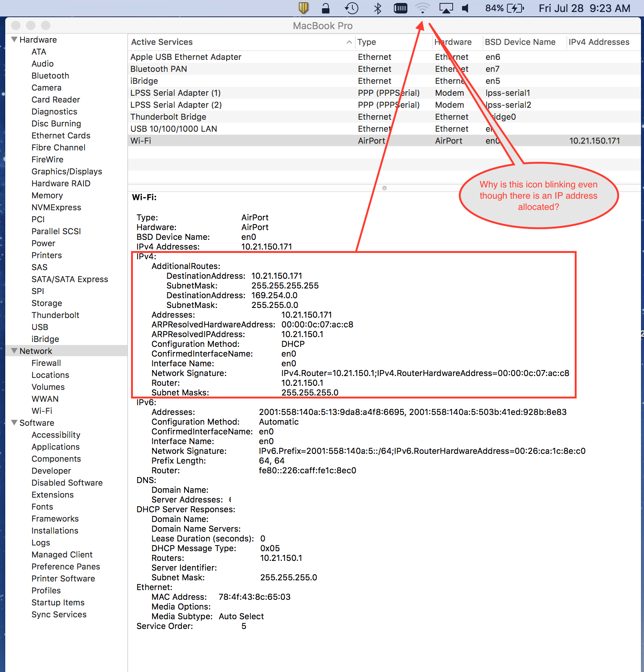Open Volumes under Network
Viewport: 644px width, 672px height.
coord(48,387)
